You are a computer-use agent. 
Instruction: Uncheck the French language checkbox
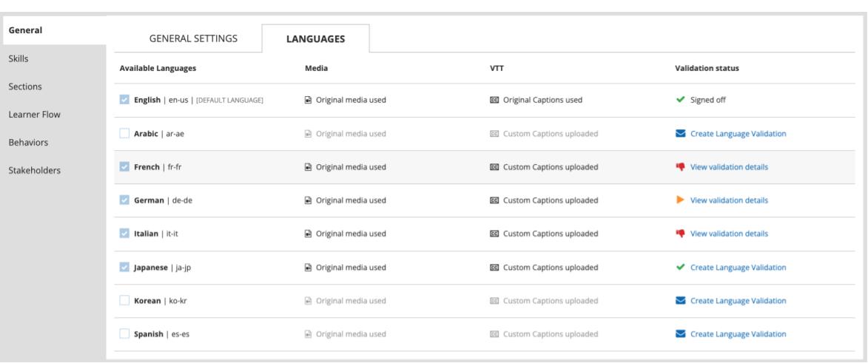(124, 167)
